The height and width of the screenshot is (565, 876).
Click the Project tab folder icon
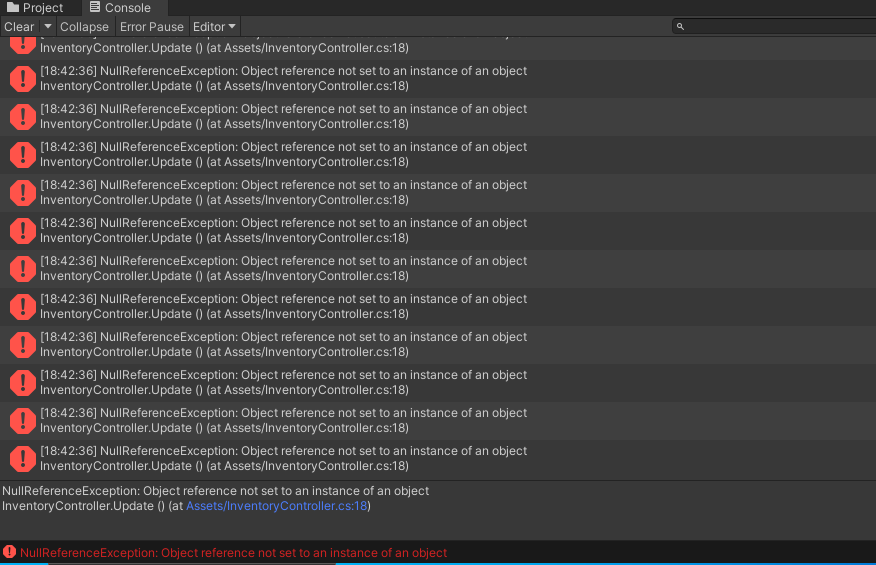click(13, 7)
